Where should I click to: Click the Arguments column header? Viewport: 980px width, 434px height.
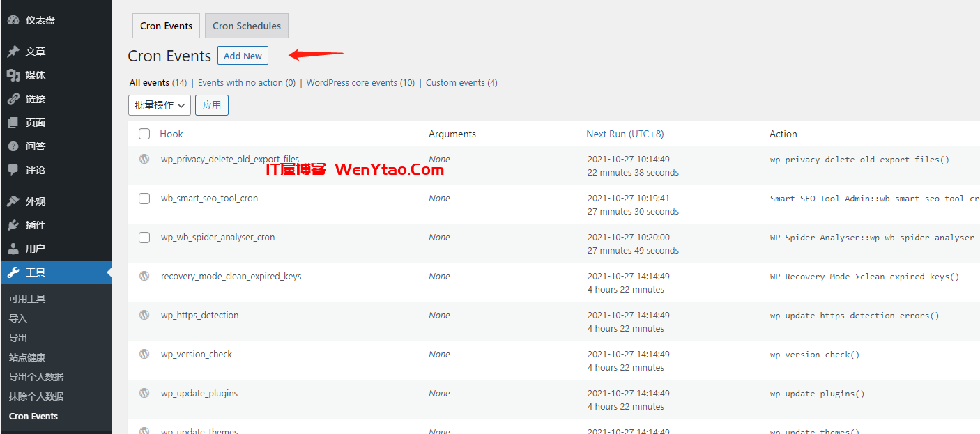pyautogui.click(x=452, y=134)
